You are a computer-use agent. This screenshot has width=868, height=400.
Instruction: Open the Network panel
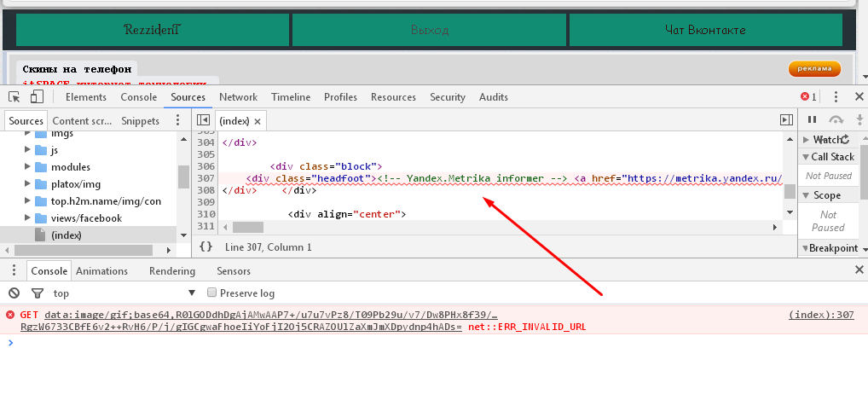pyautogui.click(x=239, y=97)
